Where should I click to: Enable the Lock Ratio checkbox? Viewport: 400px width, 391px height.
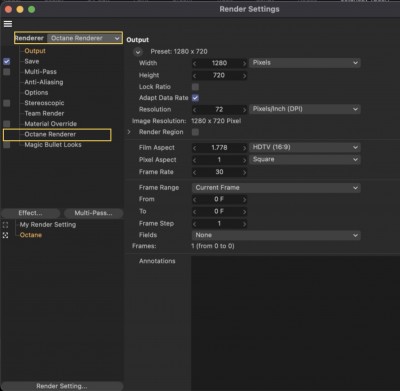click(x=195, y=87)
